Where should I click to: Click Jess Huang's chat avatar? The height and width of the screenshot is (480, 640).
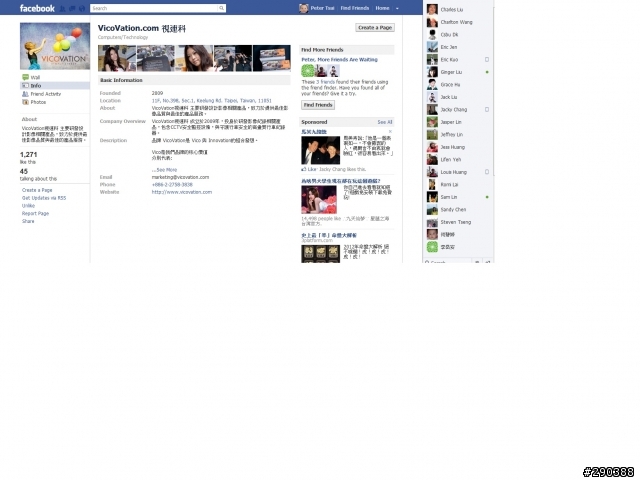point(432,147)
